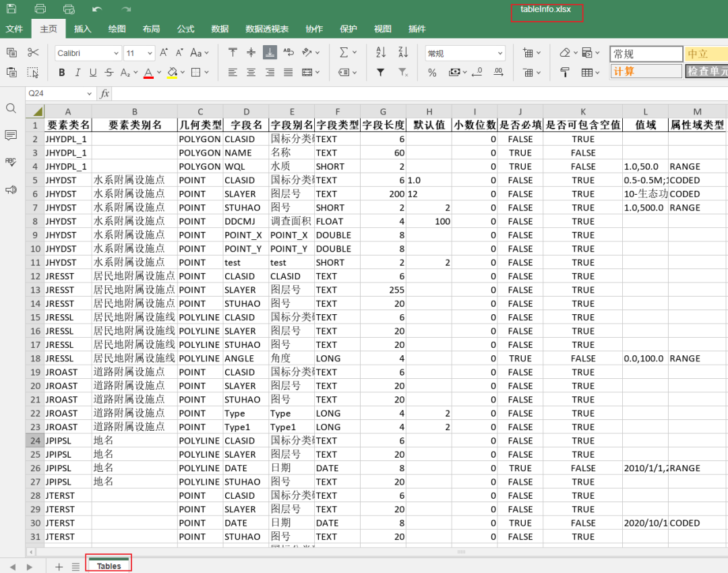
Task: Open the Calibri font name dropdown
Action: coord(116,53)
